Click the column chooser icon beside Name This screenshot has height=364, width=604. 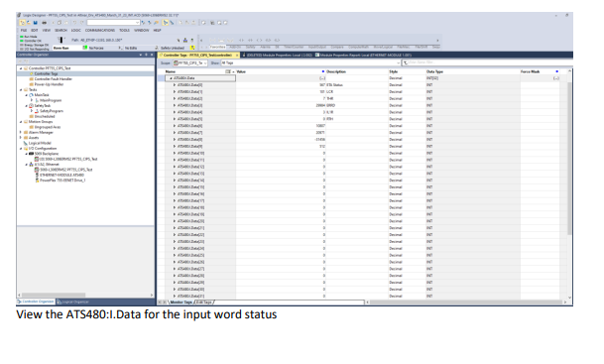[x=228, y=71]
